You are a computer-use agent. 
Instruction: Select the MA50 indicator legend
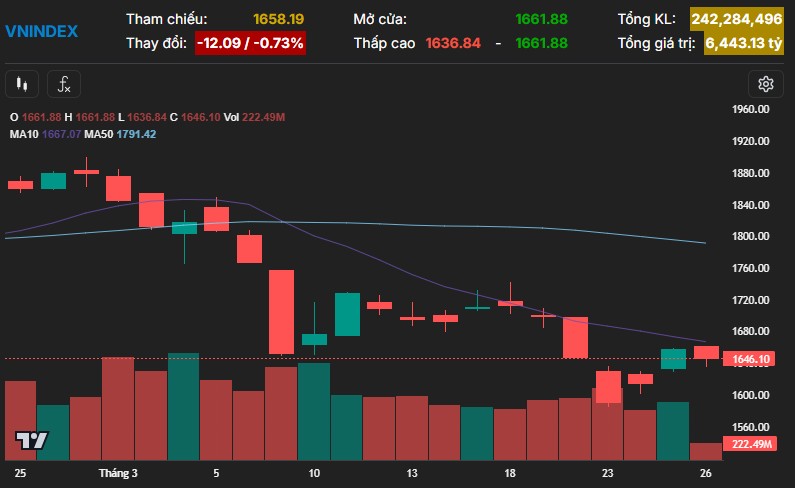98,134
